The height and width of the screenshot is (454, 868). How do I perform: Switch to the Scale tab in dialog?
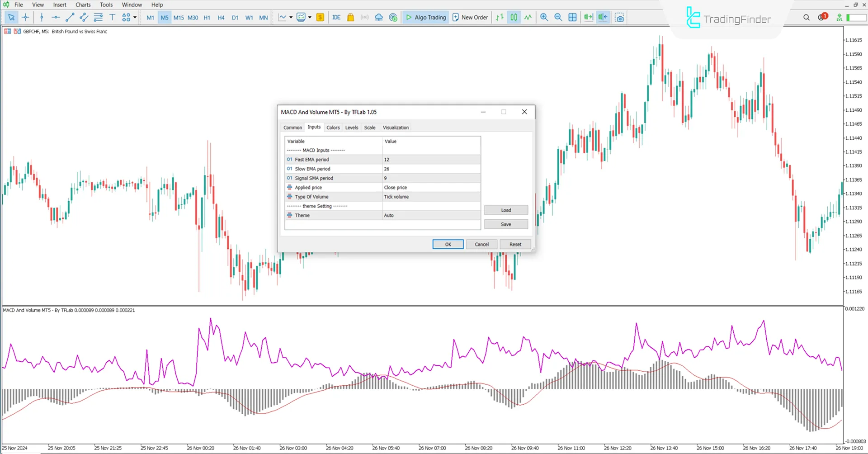[370, 128]
